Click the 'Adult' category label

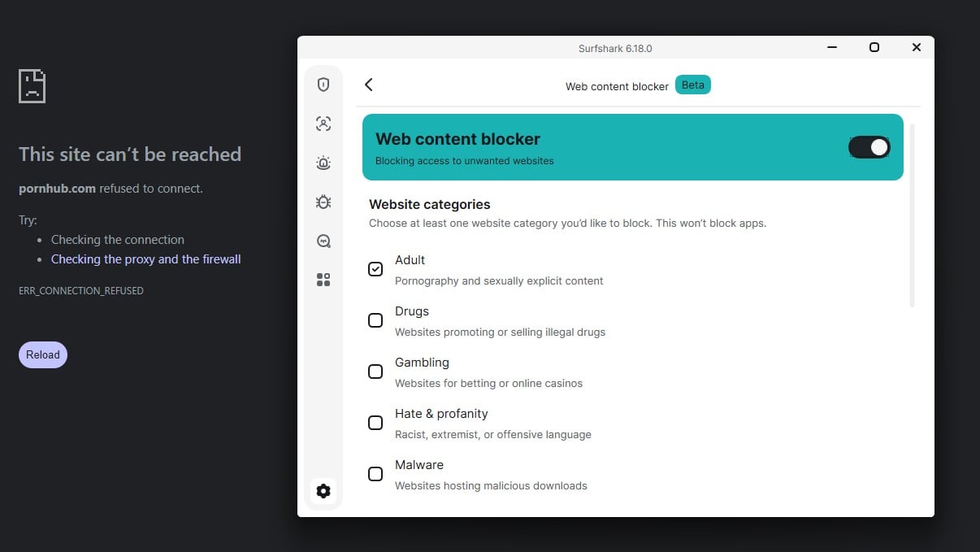pos(410,260)
